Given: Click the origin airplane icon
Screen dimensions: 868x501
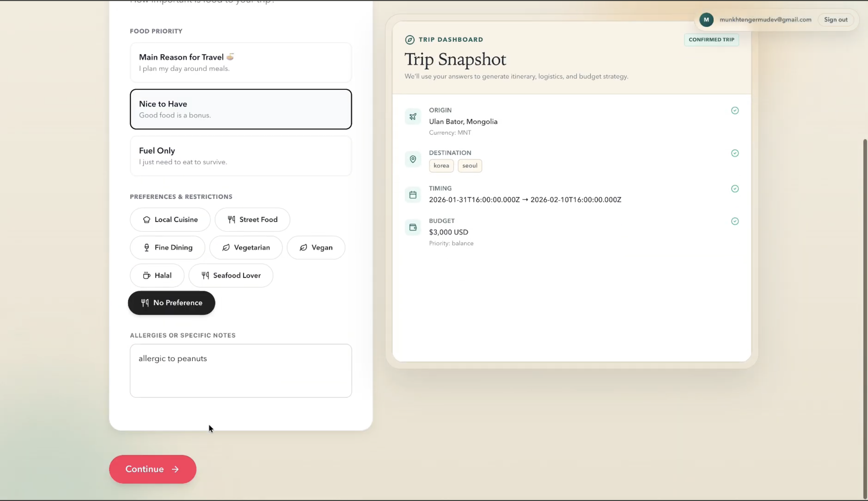Looking at the screenshot, I should (412, 117).
